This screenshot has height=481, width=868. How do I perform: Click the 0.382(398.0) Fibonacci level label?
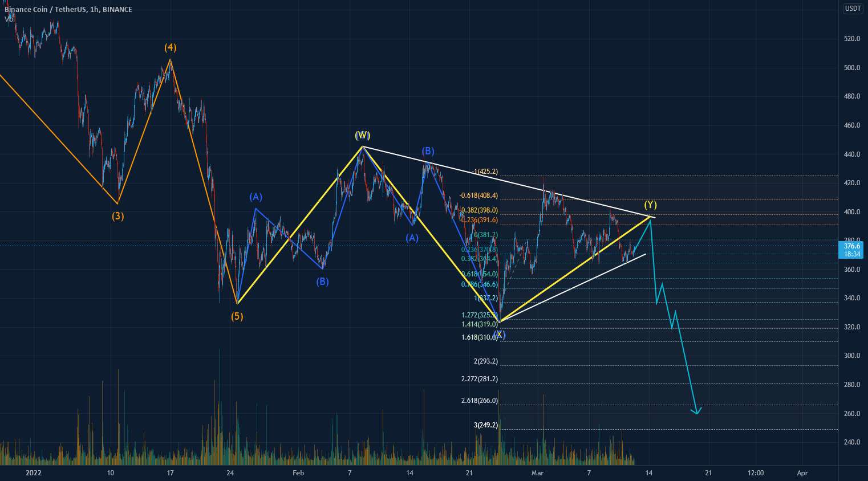pyautogui.click(x=480, y=210)
